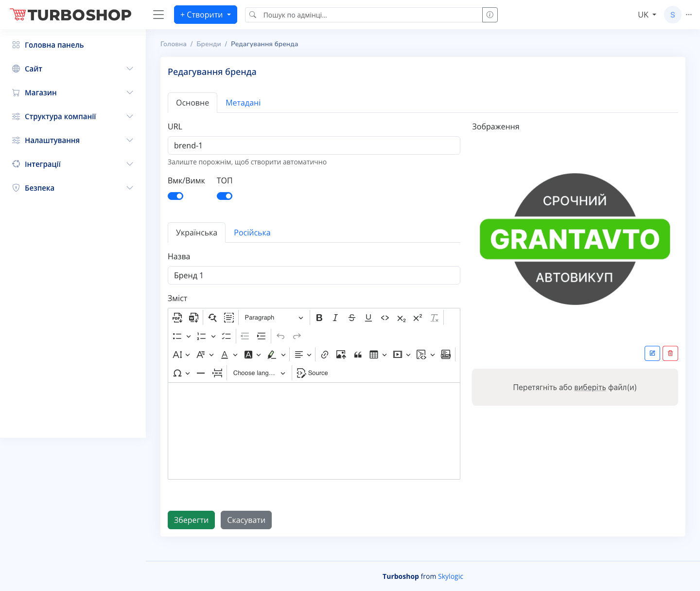Switch to the Російська language tab
This screenshot has width=700, height=591.
pyautogui.click(x=252, y=233)
